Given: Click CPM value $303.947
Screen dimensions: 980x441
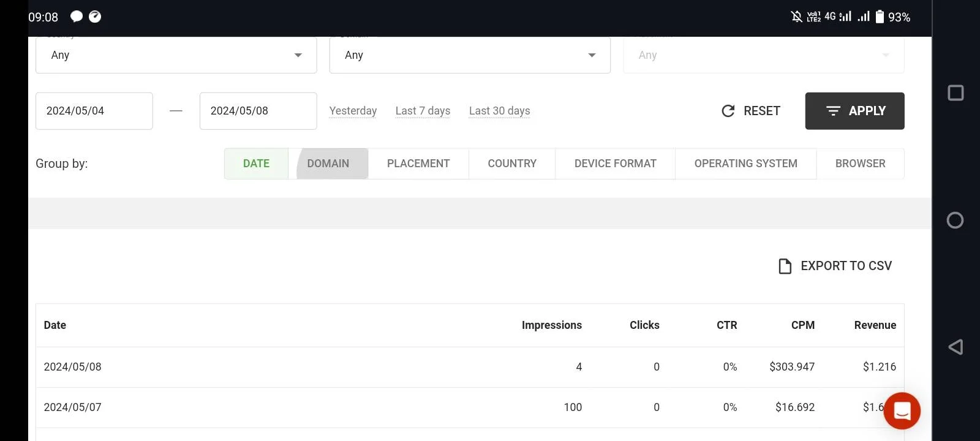Looking at the screenshot, I should (792, 367).
